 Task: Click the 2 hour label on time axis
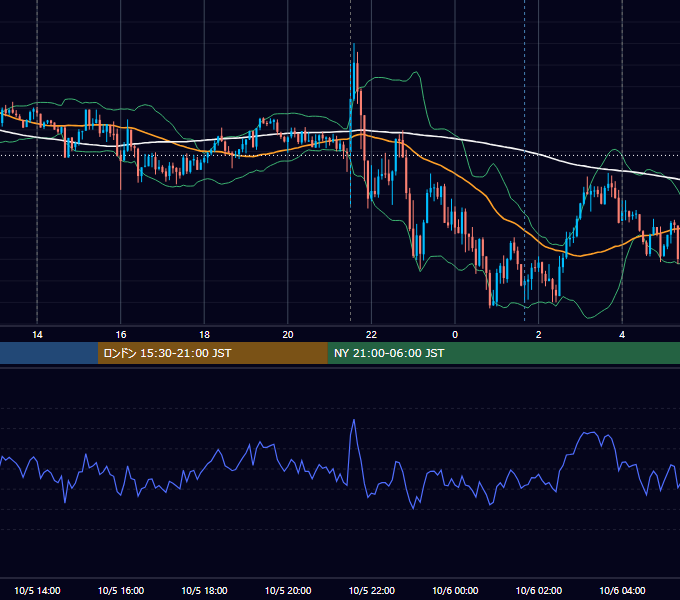pyautogui.click(x=539, y=335)
